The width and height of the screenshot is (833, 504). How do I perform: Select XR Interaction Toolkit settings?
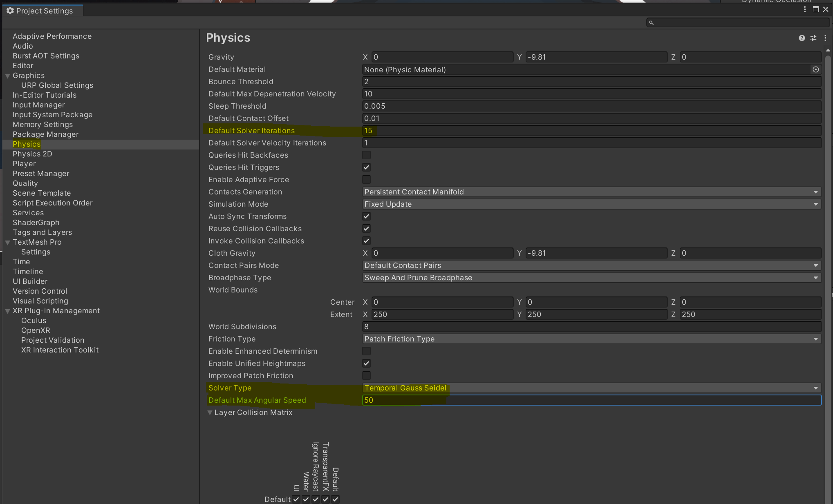(60, 350)
